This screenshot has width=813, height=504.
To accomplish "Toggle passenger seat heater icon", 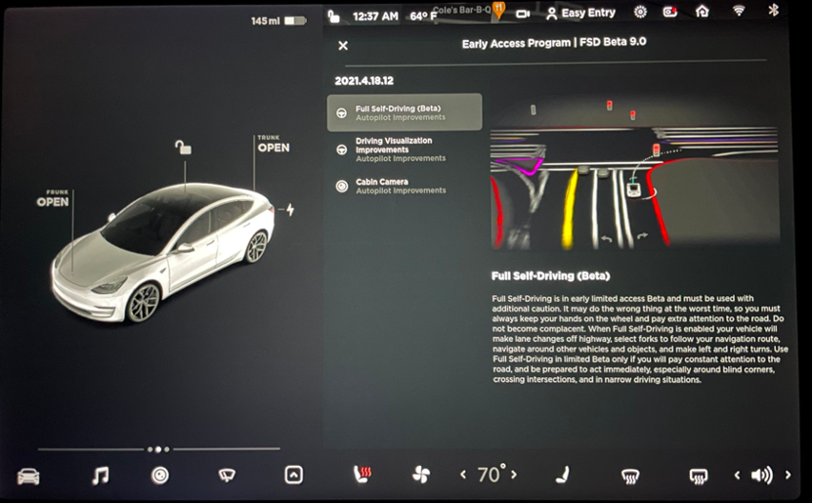I will (x=562, y=475).
